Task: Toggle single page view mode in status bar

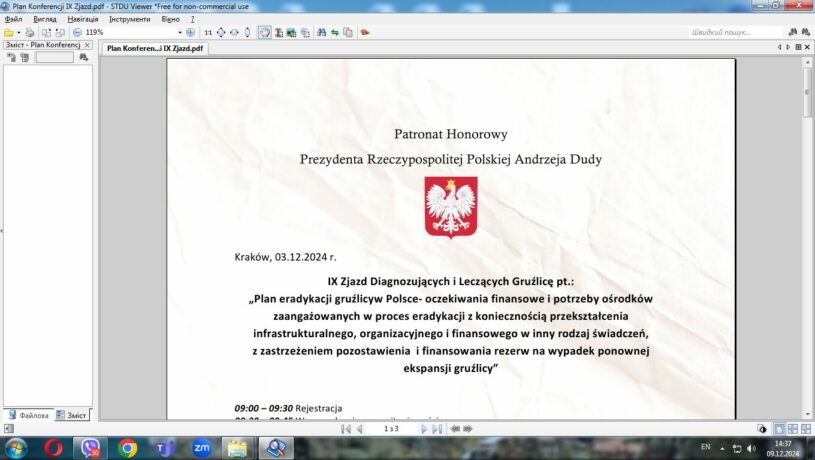Action: 780,428
